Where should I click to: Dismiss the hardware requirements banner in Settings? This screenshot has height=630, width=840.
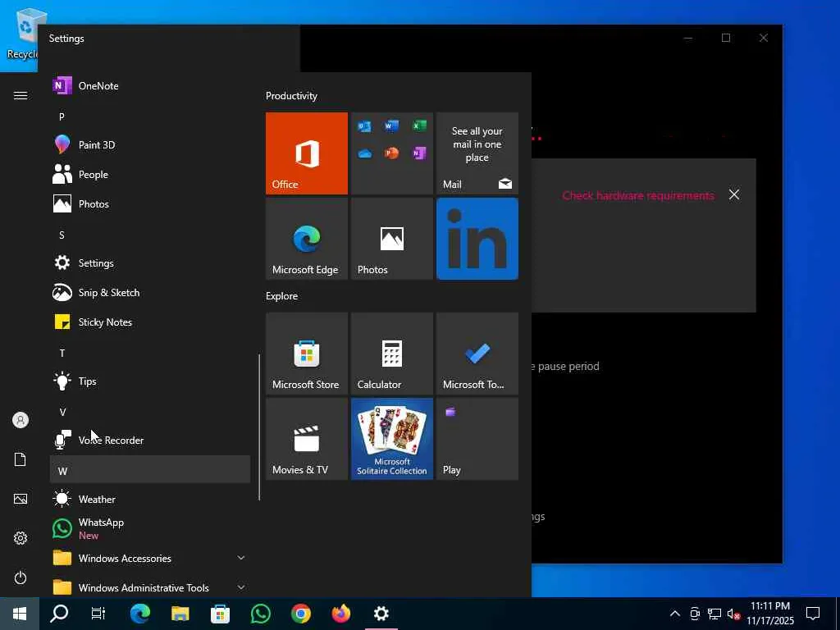(734, 194)
